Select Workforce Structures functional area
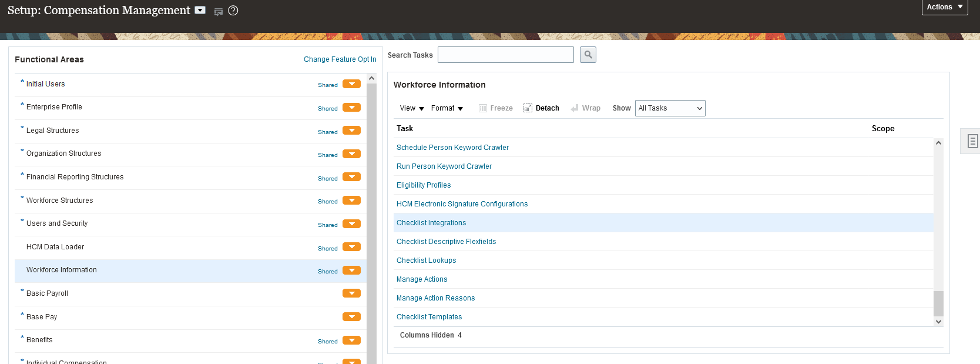This screenshot has width=980, height=364. click(59, 201)
